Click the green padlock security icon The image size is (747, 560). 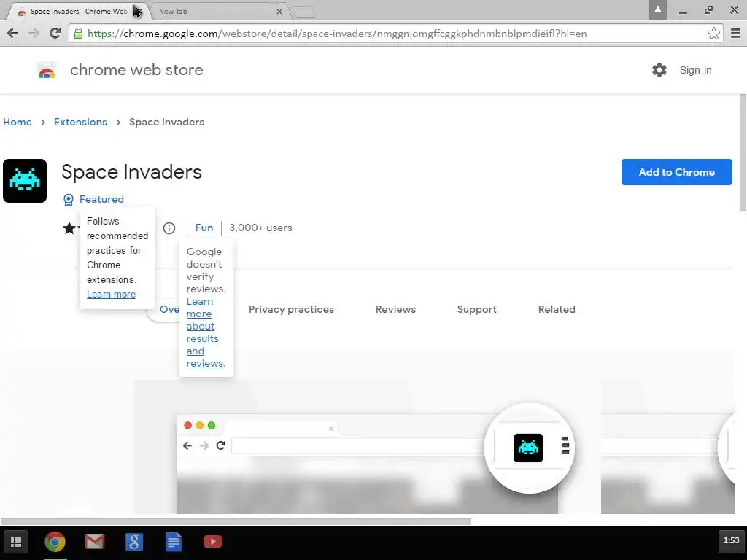coord(79,34)
